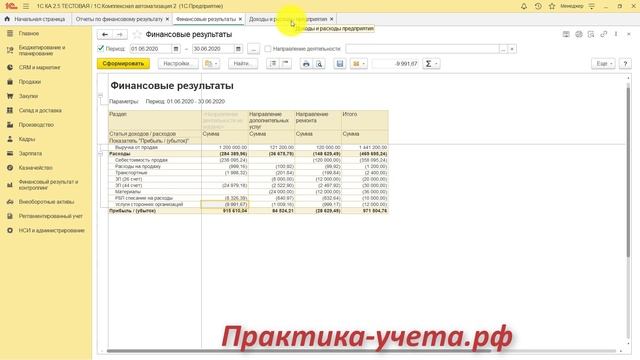Click the period end date field
The height and width of the screenshot is (360, 640).
click(213, 49)
